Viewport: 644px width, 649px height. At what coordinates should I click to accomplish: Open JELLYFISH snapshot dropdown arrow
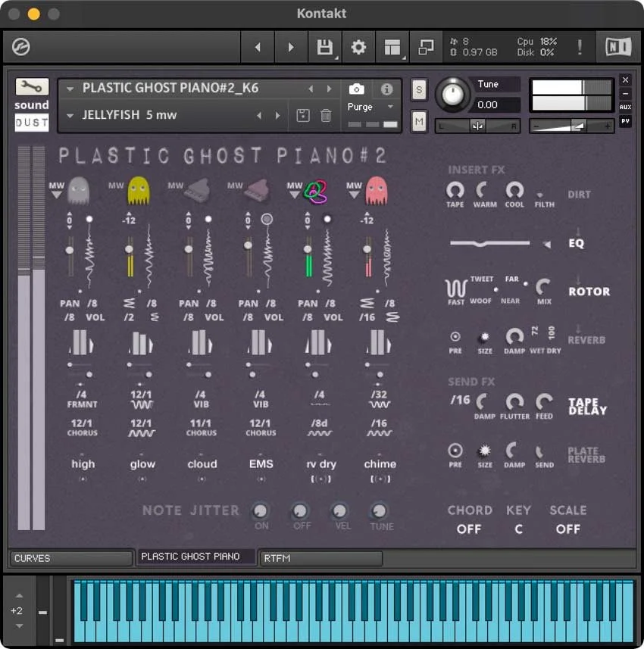(x=70, y=115)
